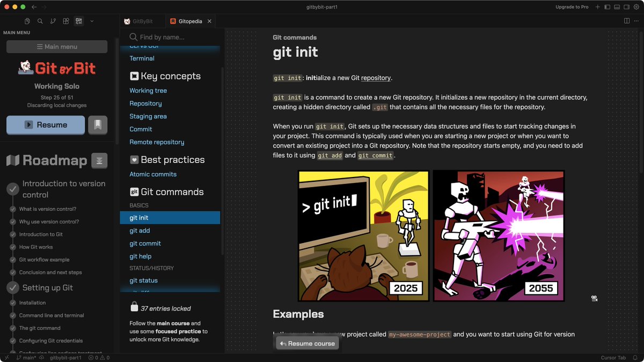Open the Atomic commits entry
The width and height of the screenshot is (644, 362).
tap(153, 174)
